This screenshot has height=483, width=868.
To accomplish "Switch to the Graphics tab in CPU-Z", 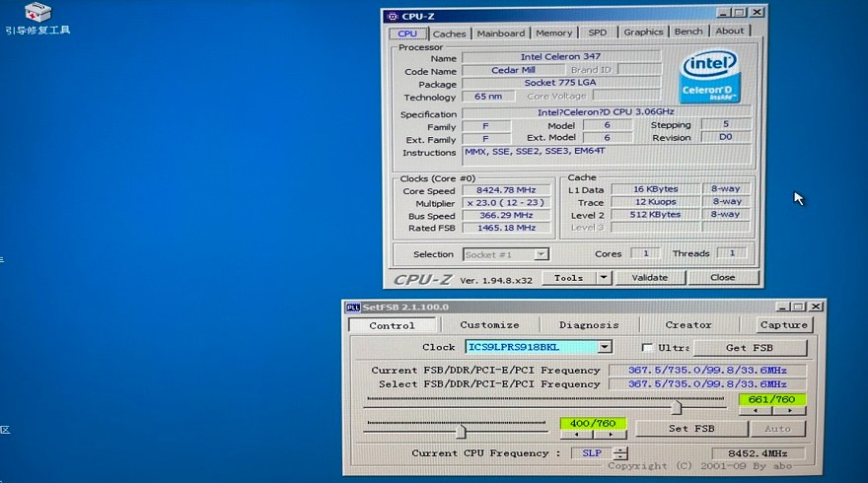I will 643,33.
